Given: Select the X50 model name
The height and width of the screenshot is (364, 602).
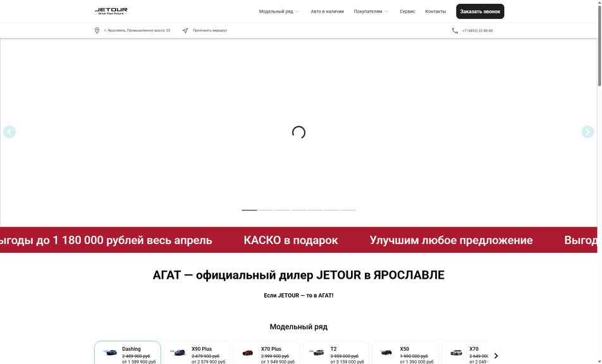Looking at the screenshot, I should [404, 349].
